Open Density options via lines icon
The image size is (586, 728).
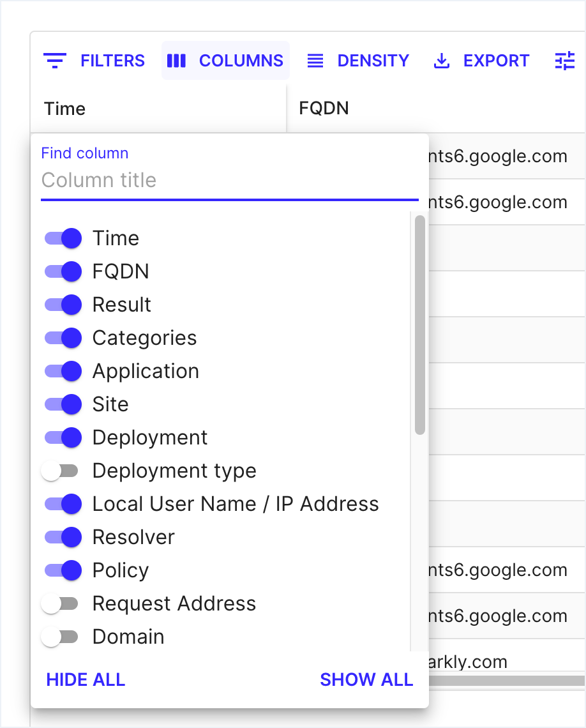point(315,60)
